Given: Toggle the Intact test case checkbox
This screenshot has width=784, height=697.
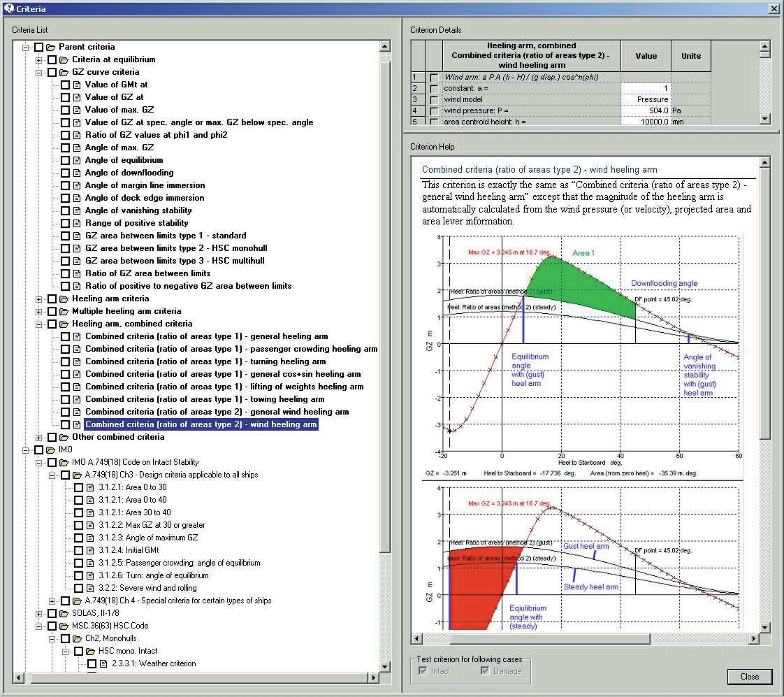Looking at the screenshot, I should [x=423, y=671].
